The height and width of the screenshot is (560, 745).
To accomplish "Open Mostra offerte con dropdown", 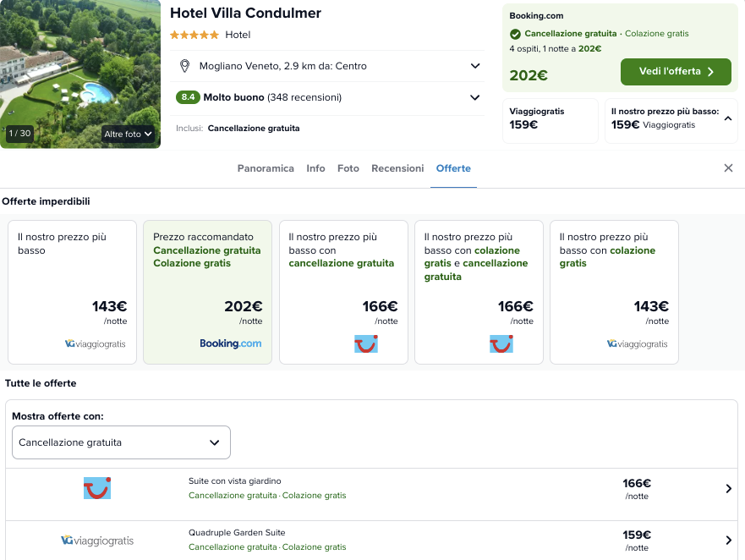I will tap(121, 442).
